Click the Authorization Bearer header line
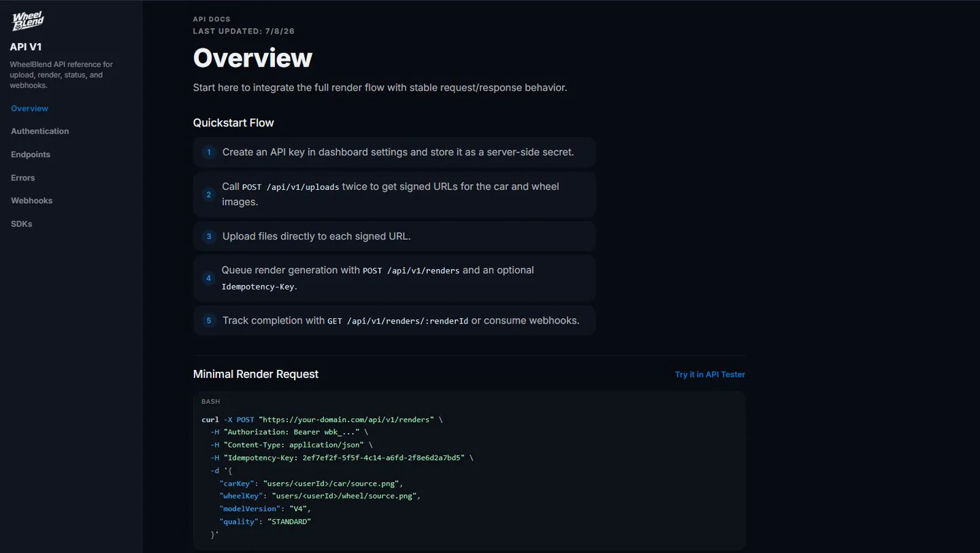The image size is (980, 553). (290, 432)
